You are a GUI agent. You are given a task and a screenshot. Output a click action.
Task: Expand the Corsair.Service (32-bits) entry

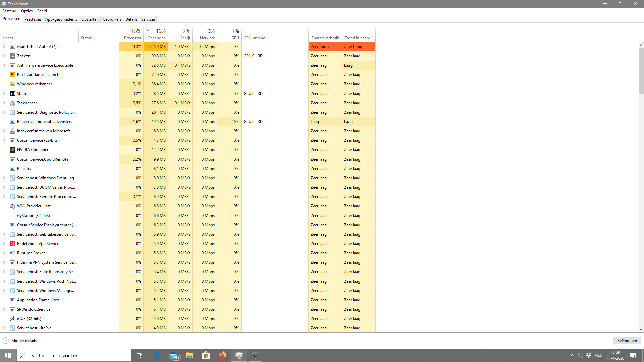[x=4, y=140]
